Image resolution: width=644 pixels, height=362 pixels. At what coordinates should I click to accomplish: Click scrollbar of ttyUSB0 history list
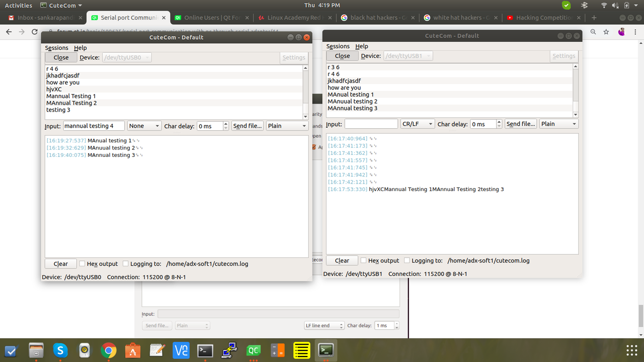tap(306, 92)
